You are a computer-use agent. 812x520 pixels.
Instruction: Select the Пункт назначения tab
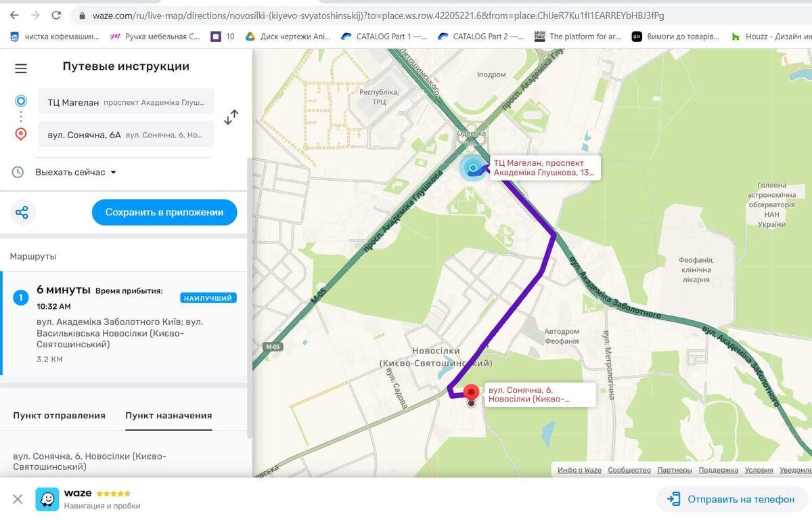(168, 416)
